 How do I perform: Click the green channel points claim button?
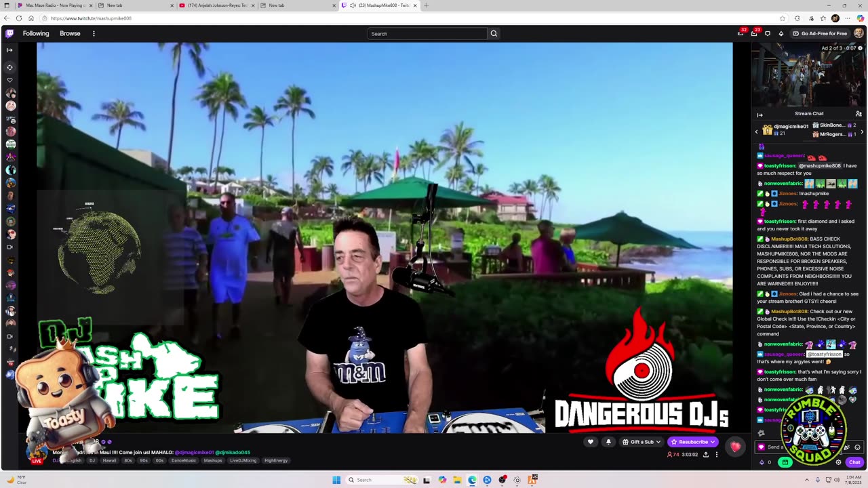click(785, 462)
